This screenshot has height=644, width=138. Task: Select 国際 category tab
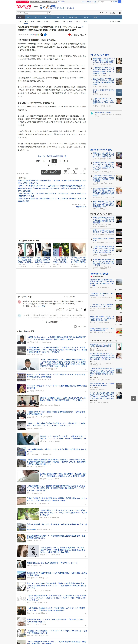point(32,21)
